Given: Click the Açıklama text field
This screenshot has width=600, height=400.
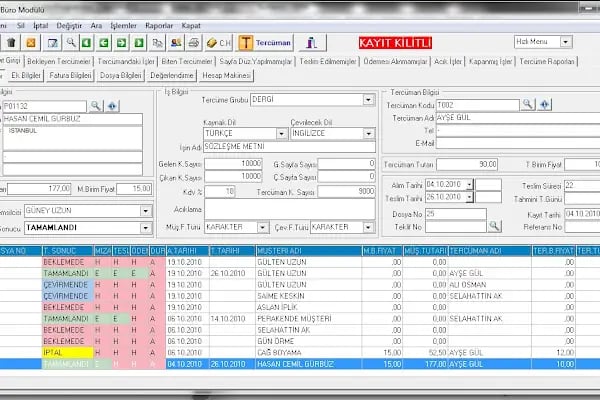Looking at the screenshot, I should point(289,209).
